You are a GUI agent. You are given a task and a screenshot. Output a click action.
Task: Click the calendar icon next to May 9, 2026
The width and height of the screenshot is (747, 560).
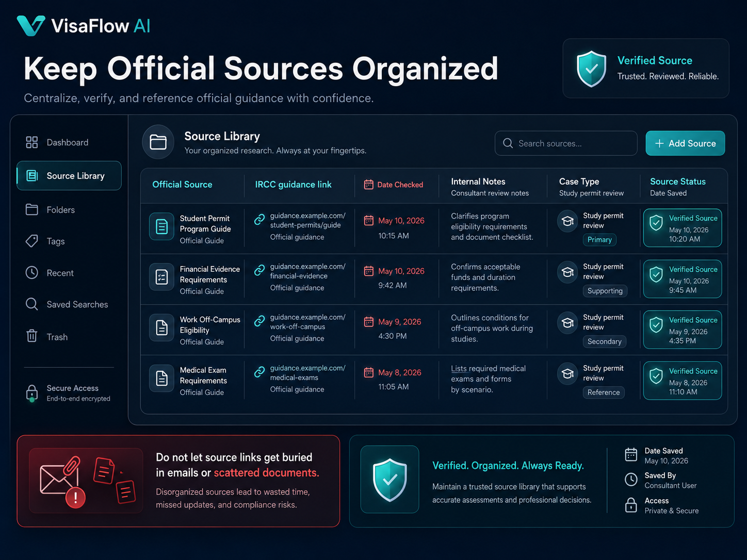[369, 322]
